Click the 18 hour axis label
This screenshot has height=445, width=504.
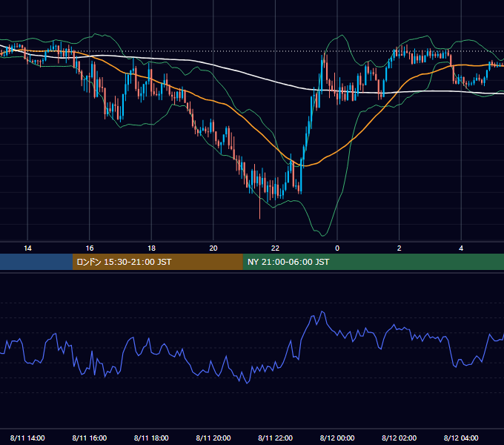point(151,248)
